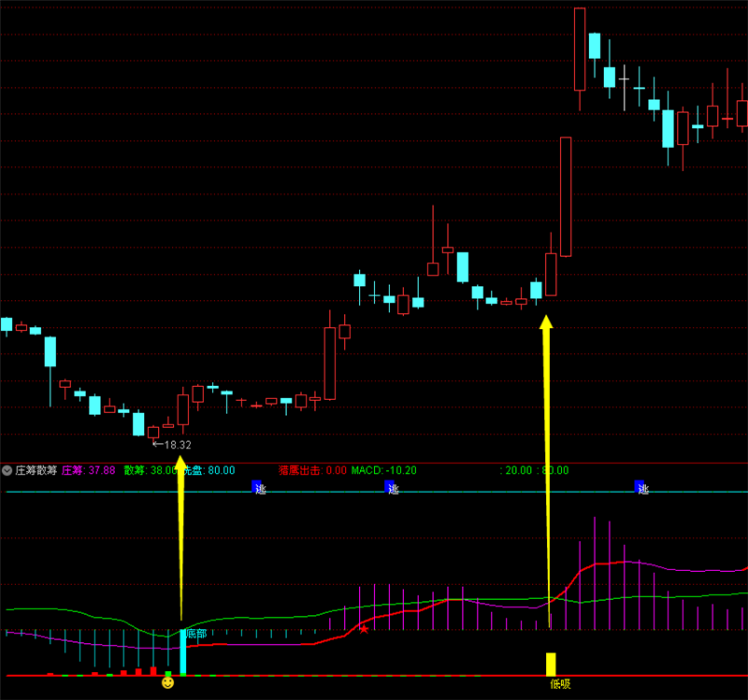Viewport: 748px width, 700px height.
Task: Click the cyan bar beside 底部 label
Action: click(x=182, y=651)
